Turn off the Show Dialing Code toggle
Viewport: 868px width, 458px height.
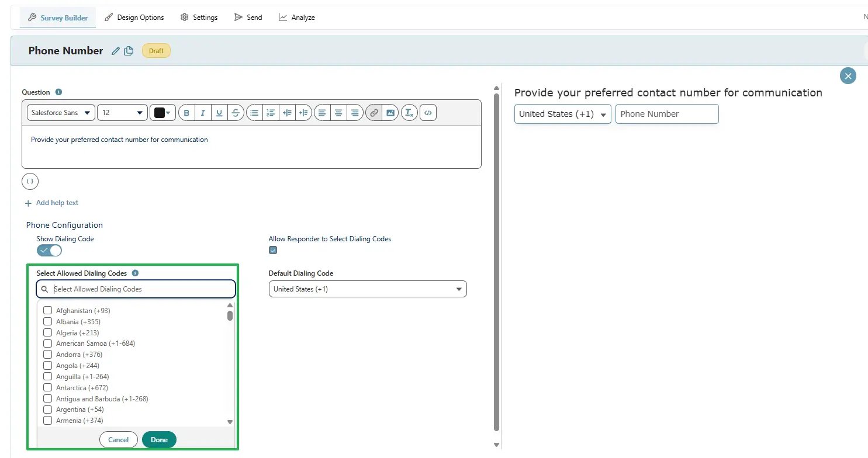click(49, 251)
